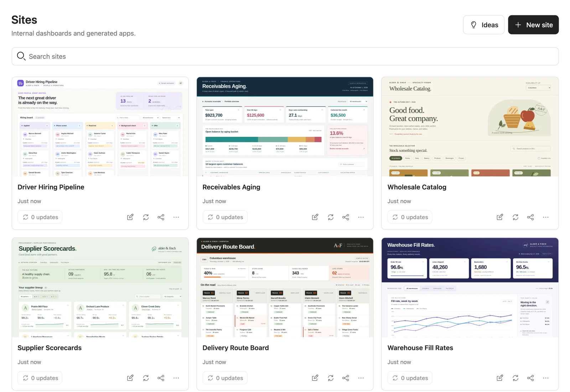The height and width of the screenshot is (392, 570).
Task: Click 0 updates on Receivables Aging
Action: coord(225,217)
